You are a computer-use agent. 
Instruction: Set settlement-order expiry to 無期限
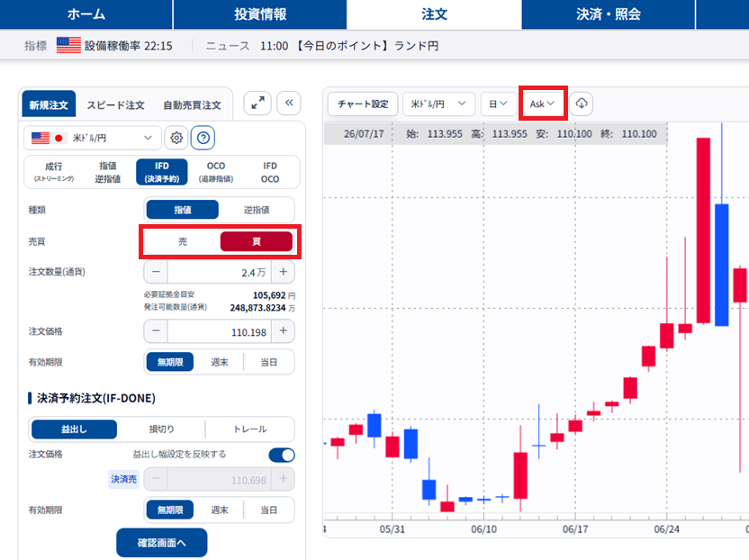coord(170,510)
